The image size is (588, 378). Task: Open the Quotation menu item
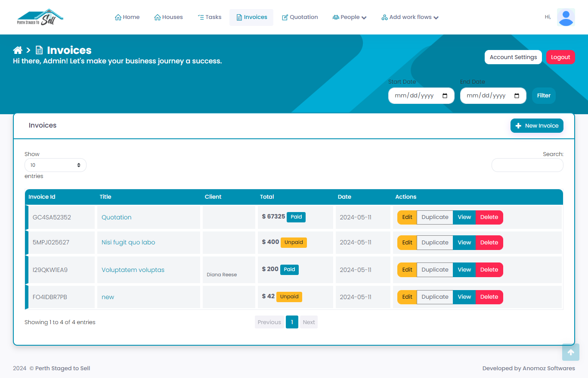click(x=300, y=17)
